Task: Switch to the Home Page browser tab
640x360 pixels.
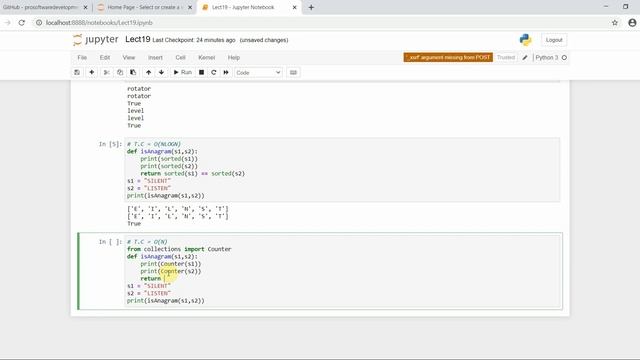Action: (143, 7)
